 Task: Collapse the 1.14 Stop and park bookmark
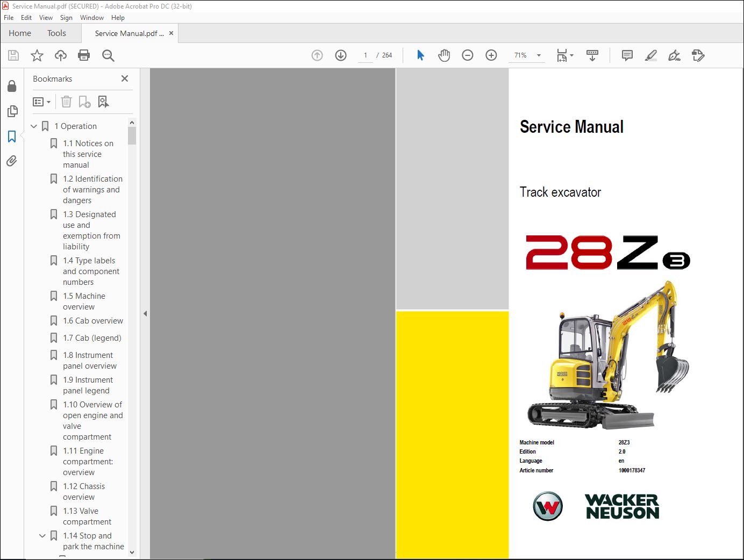coord(42,536)
